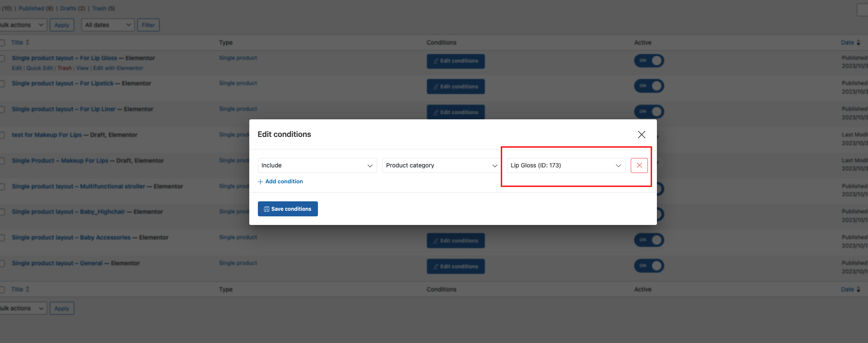Open Single product layout – General
Screen dimensions: 868x343
point(57,263)
